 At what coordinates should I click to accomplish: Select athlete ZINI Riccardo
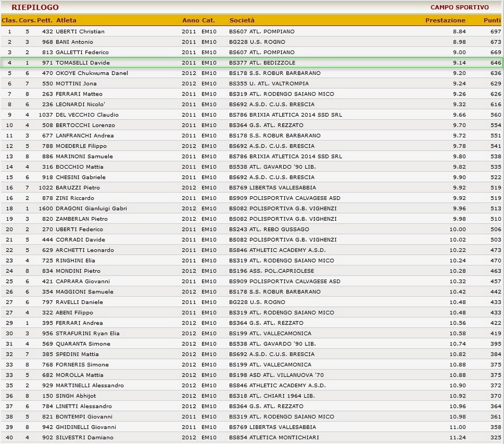click(75, 198)
